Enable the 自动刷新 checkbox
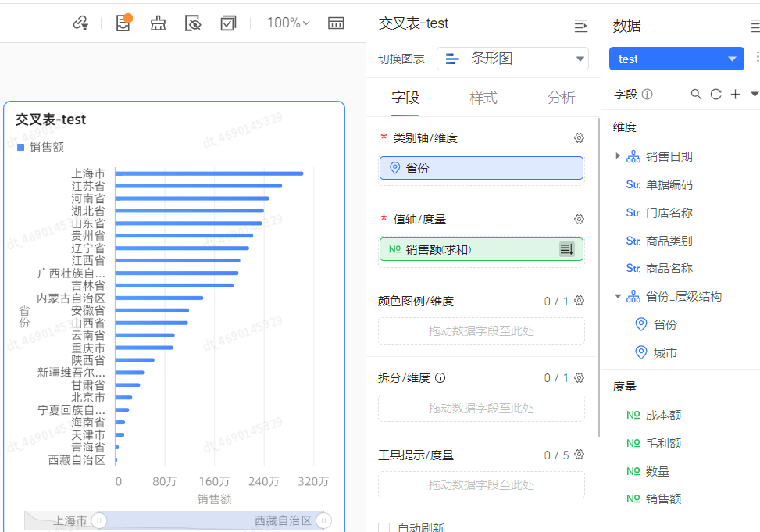Viewport: 760px width, 532px height. (x=384, y=527)
